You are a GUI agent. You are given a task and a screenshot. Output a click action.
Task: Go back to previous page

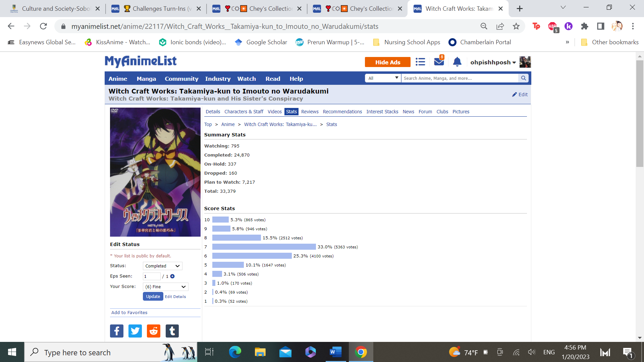(x=11, y=26)
